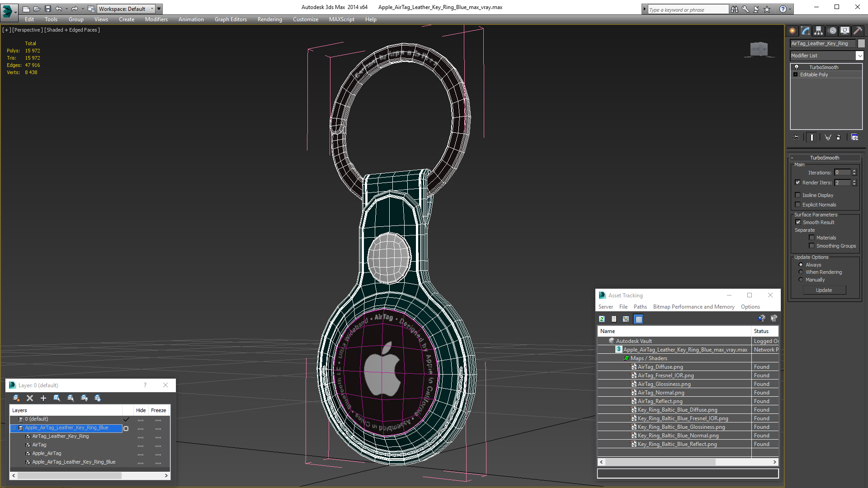Click the Save File floppy icon
This screenshot has height=488, width=868.
coord(48,9)
